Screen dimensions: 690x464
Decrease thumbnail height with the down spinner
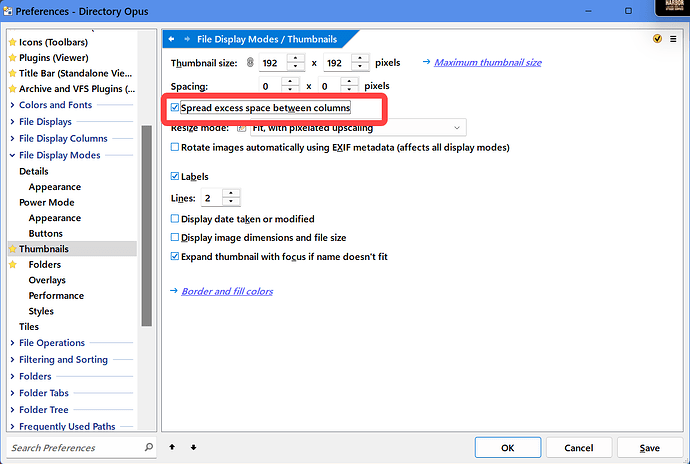(360, 67)
